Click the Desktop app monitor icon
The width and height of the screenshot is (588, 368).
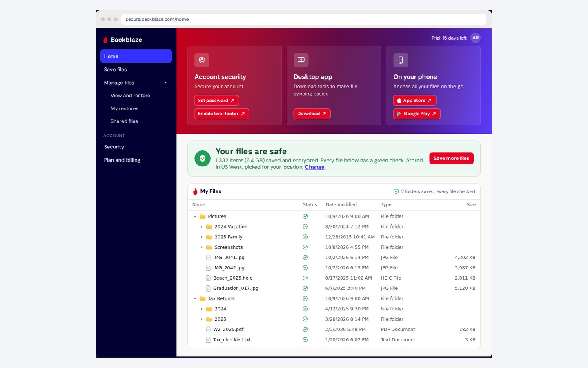[301, 60]
